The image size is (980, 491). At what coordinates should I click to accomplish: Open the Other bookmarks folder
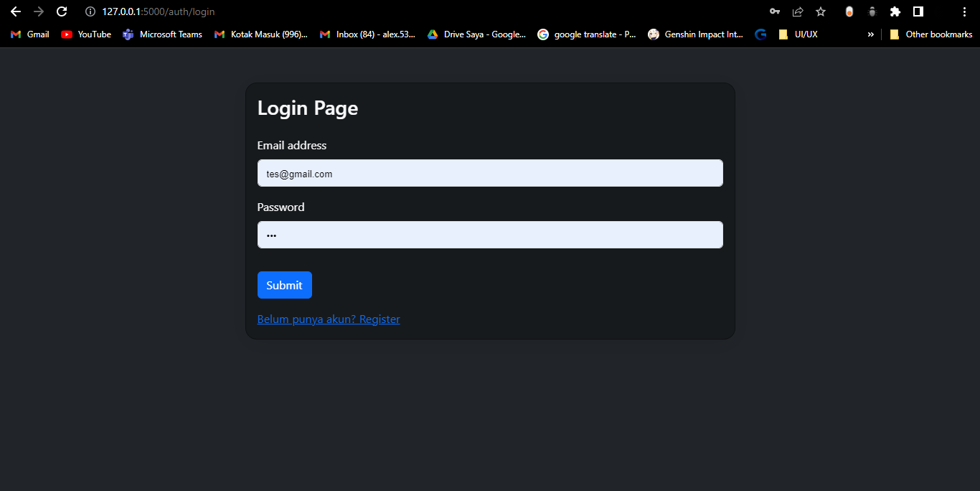point(930,34)
